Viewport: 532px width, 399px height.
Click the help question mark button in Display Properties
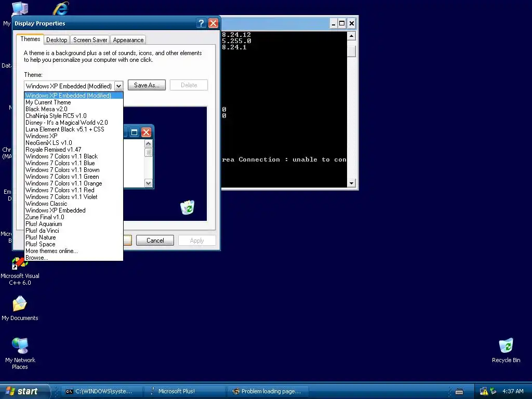pos(201,23)
